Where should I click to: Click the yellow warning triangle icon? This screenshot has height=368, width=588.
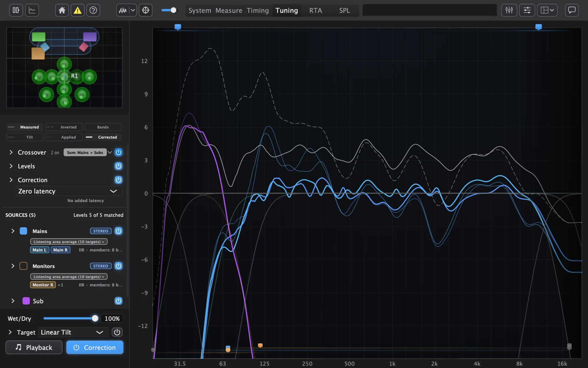pyautogui.click(x=77, y=10)
